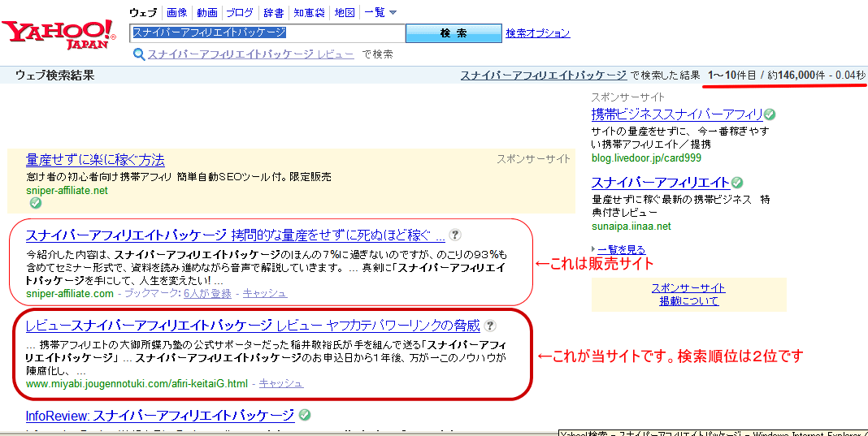Screen dimensions: 868x436
Task: Open the result レビュースナイパーアフィリエイトパッケージ レビュー
Action: tap(253, 326)
